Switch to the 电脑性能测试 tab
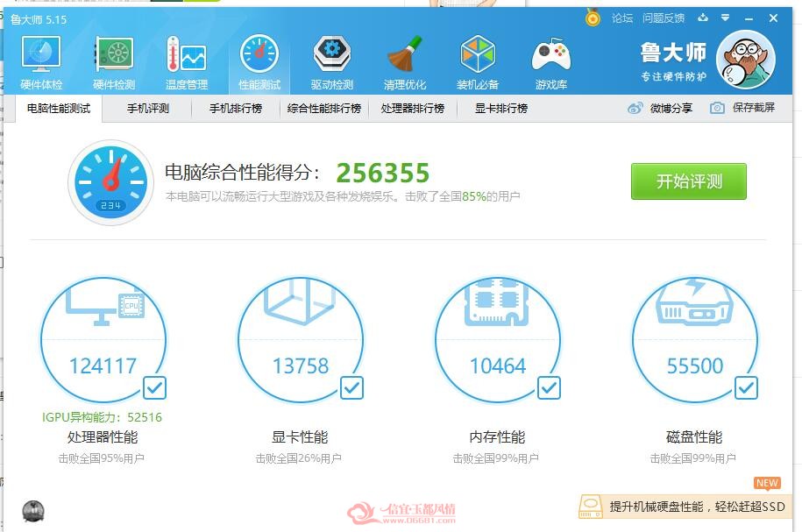Viewport: 802px width, 532px height. [59, 109]
